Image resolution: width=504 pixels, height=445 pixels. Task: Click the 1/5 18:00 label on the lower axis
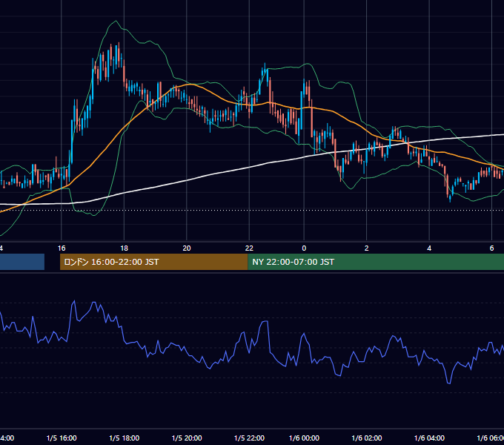(x=124, y=438)
